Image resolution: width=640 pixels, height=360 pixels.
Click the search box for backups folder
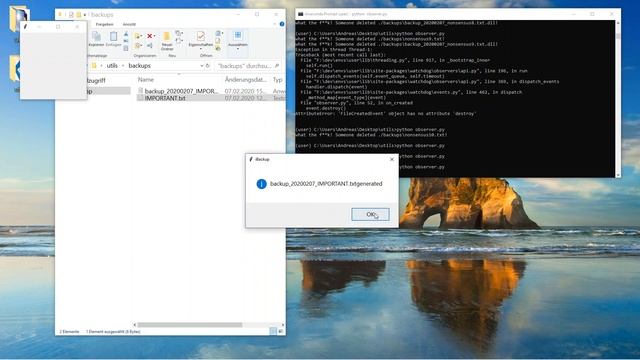[x=247, y=65]
